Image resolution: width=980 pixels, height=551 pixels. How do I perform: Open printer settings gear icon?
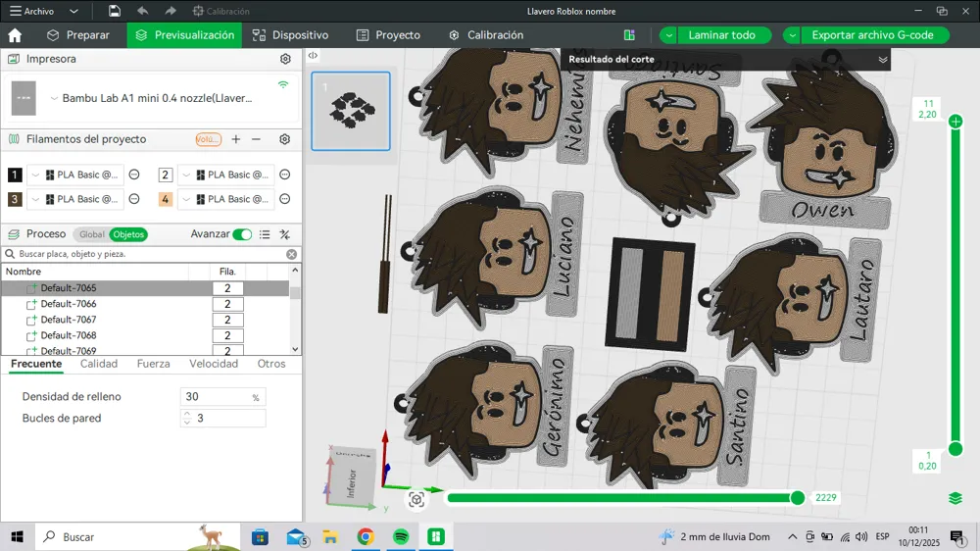pyautogui.click(x=285, y=59)
